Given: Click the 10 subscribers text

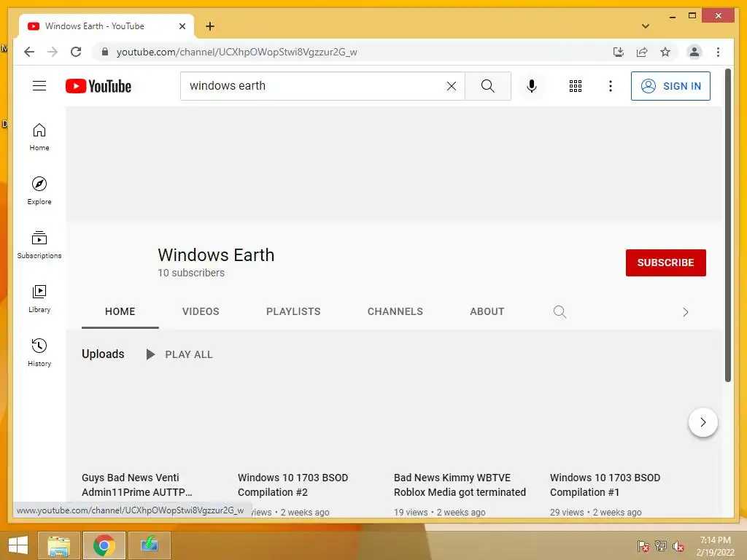Looking at the screenshot, I should (x=191, y=273).
